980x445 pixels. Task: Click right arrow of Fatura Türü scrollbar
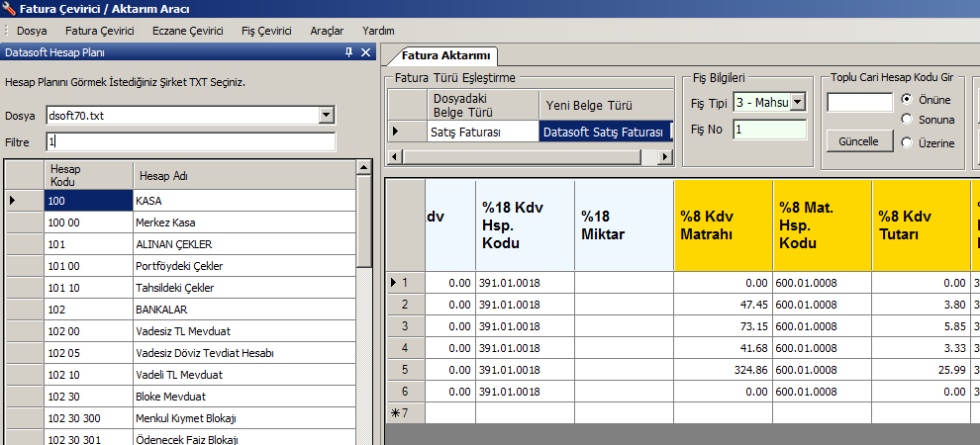click(665, 156)
